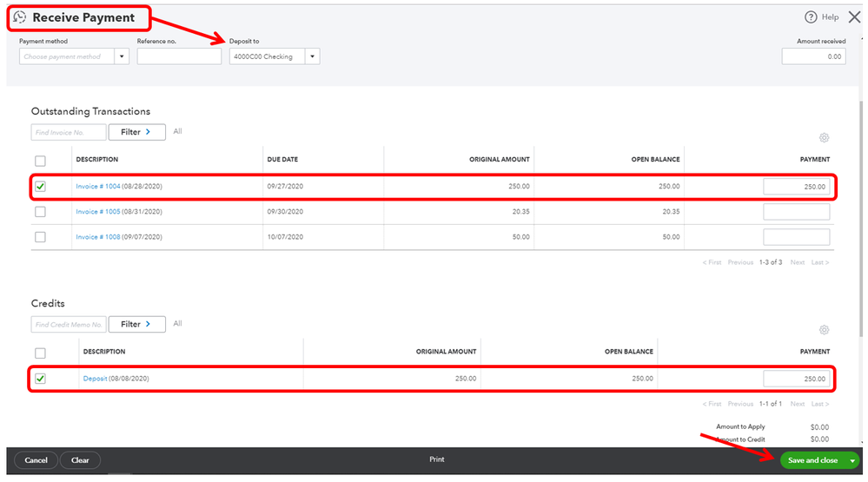Tick the select-all checkbox in the Credits header
Viewport: 868px width, 482px height.
pyautogui.click(x=41, y=353)
